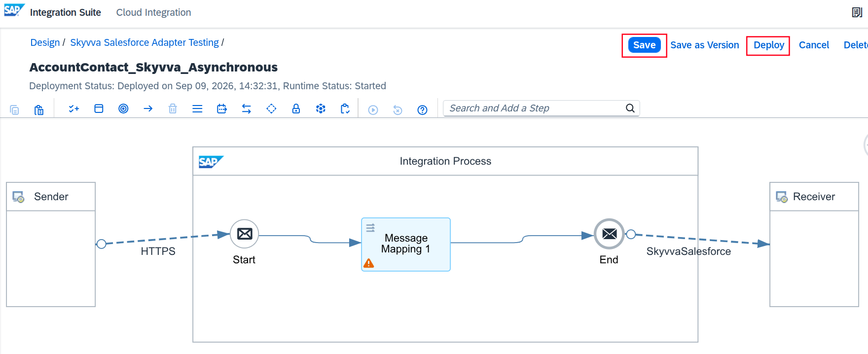Viewport: 868px width, 354px height.
Task: Select the Connector arrow tool
Action: [x=148, y=108]
